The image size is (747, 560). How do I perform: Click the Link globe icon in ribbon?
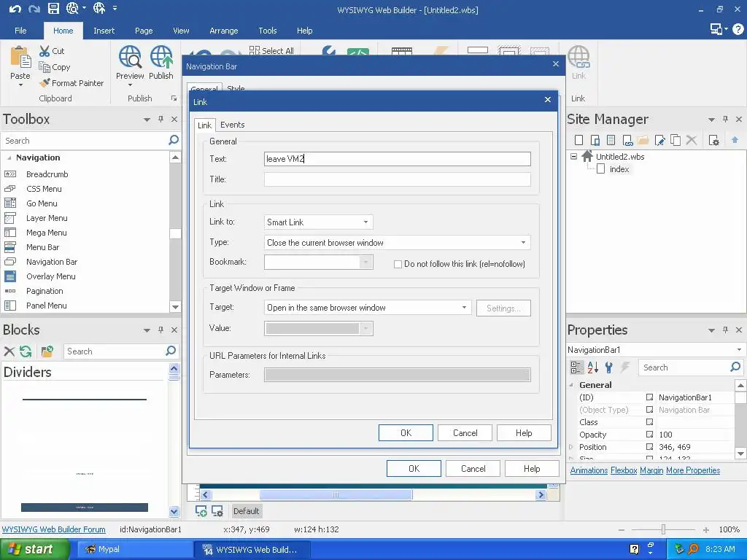pyautogui.click(x=578, y=57)
